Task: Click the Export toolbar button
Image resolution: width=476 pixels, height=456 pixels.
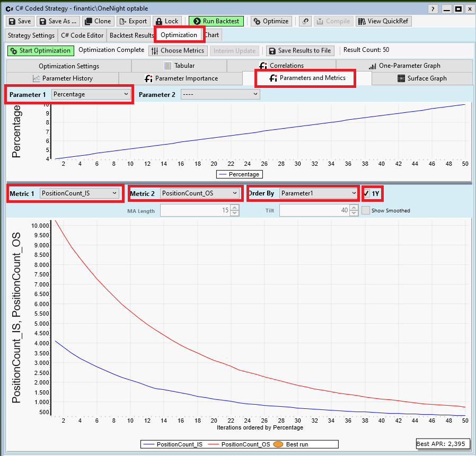Action: [x=133, y=21]
